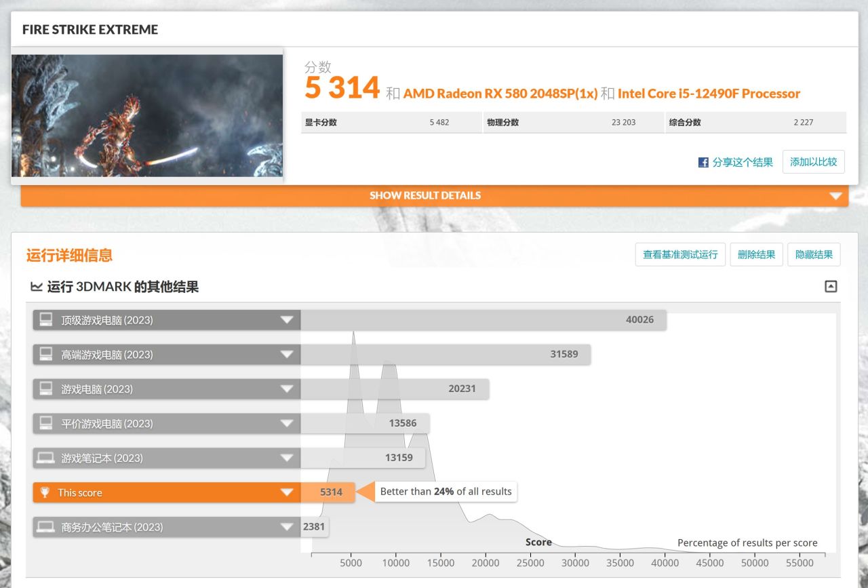Click the desktop icon for 游戏电脑 (2023)
The height and width of the screenshot is (588, 868).
[x=46, y=389]
